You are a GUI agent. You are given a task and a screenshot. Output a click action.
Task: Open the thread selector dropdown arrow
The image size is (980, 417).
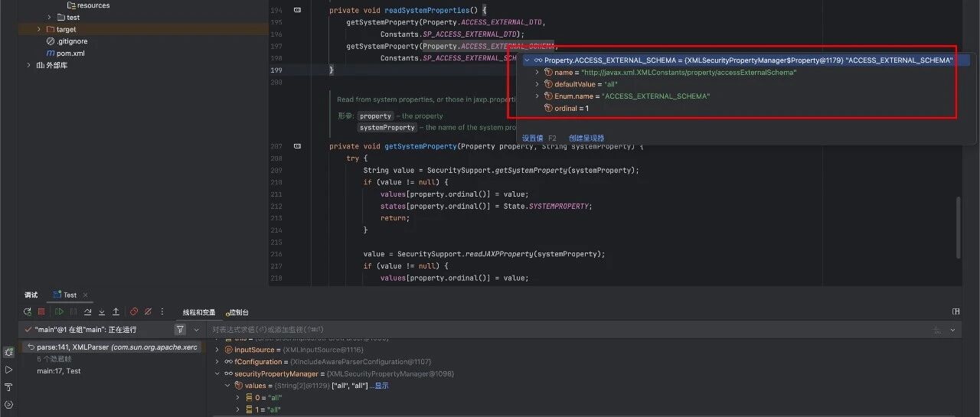pyautogui.click(x=196, y=330)
